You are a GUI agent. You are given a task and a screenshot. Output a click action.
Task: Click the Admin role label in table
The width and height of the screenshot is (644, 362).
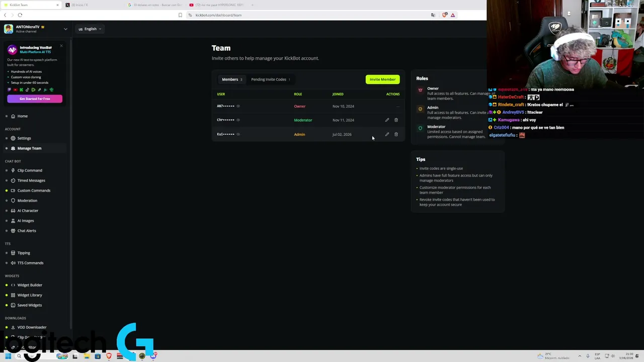(299, 134)
